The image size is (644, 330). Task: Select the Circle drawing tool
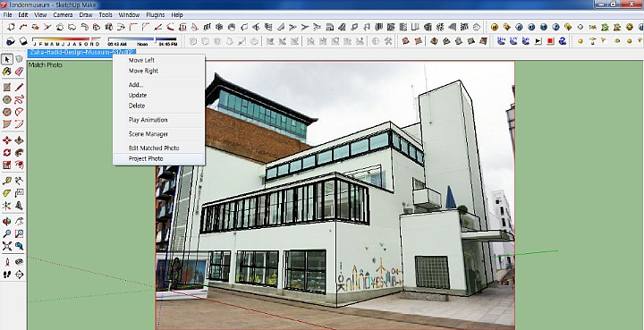7,99
